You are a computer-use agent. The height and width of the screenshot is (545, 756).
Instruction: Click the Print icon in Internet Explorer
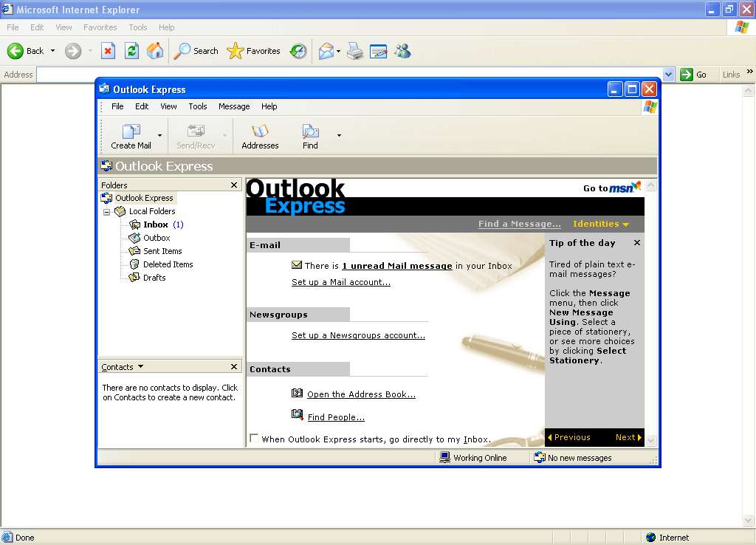pos(355,51)
